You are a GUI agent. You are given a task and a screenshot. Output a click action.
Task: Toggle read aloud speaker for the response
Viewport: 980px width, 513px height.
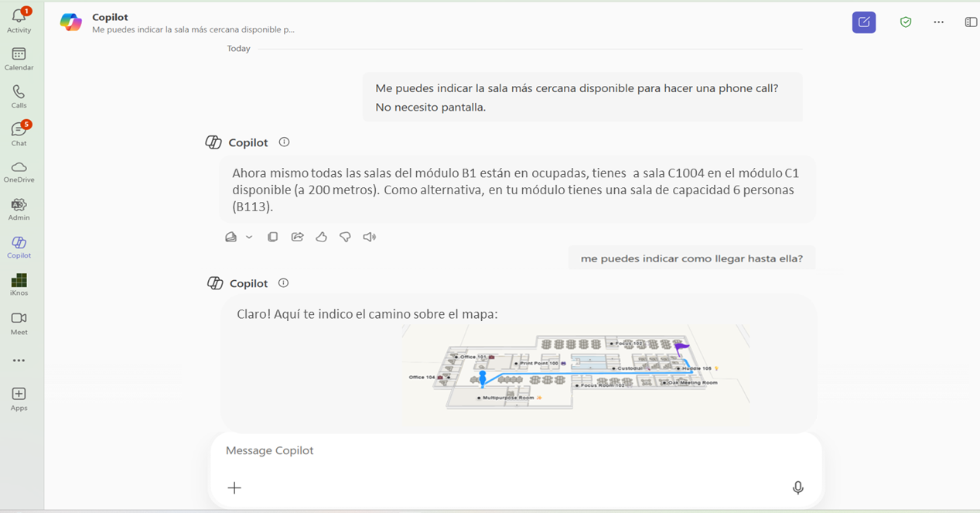(x=370, y=237)
